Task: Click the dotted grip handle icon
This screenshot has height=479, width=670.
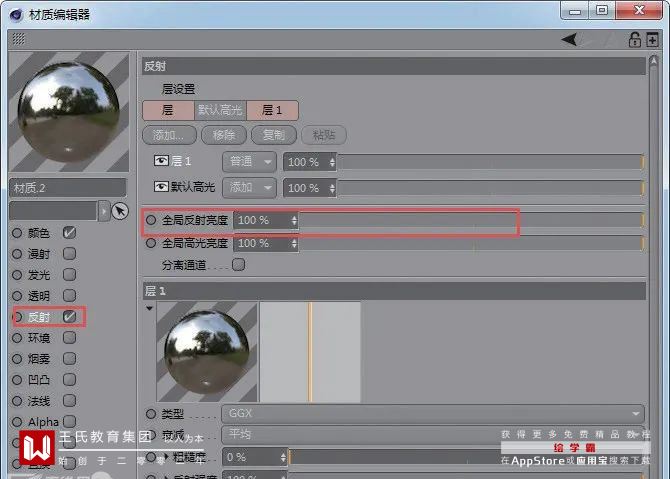Action: 18,39
